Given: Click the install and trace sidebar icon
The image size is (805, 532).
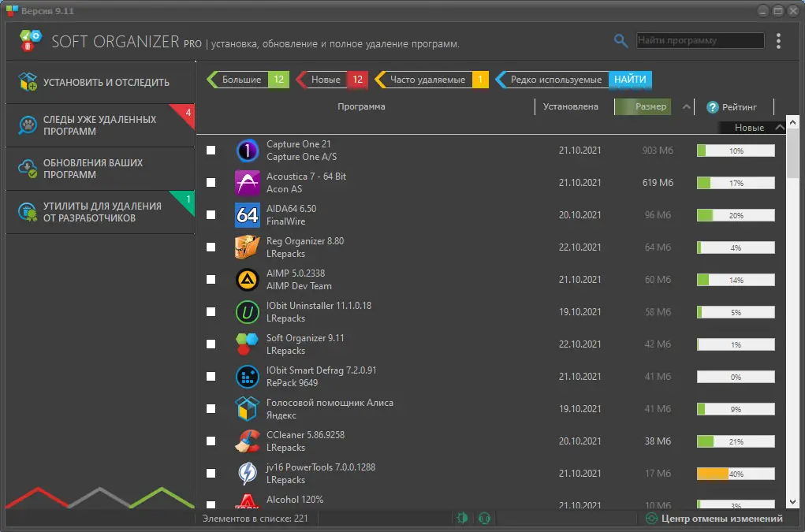Looking at the screenshot, I should 28,82.
